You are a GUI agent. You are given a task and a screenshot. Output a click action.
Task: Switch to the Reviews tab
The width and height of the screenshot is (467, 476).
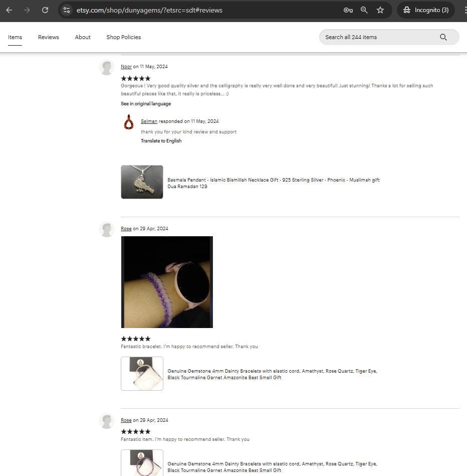49,37
